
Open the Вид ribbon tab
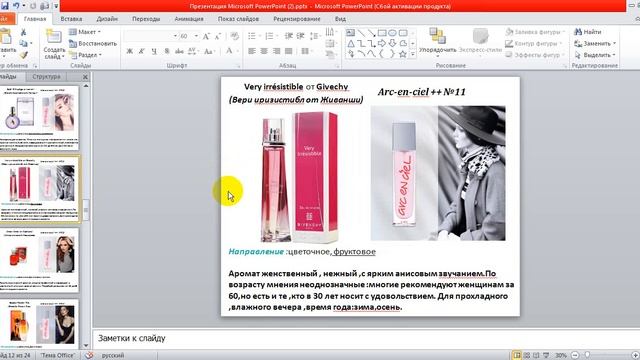click(340, 19)
